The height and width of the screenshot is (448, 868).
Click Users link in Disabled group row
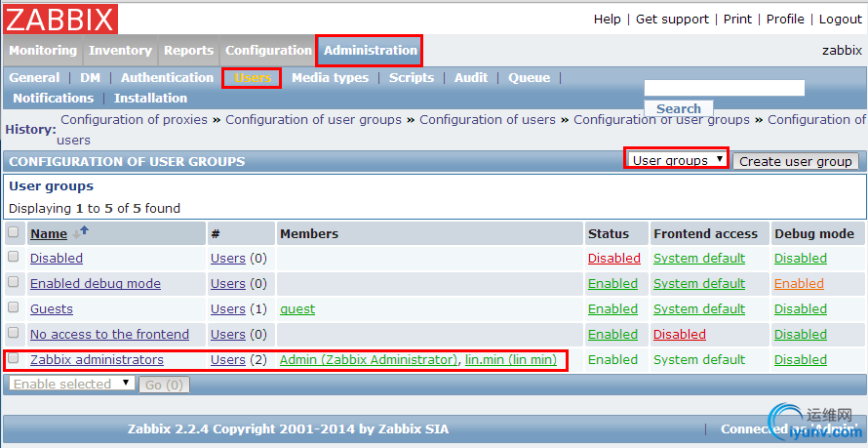pyautogui.click(x=227, y=258)
